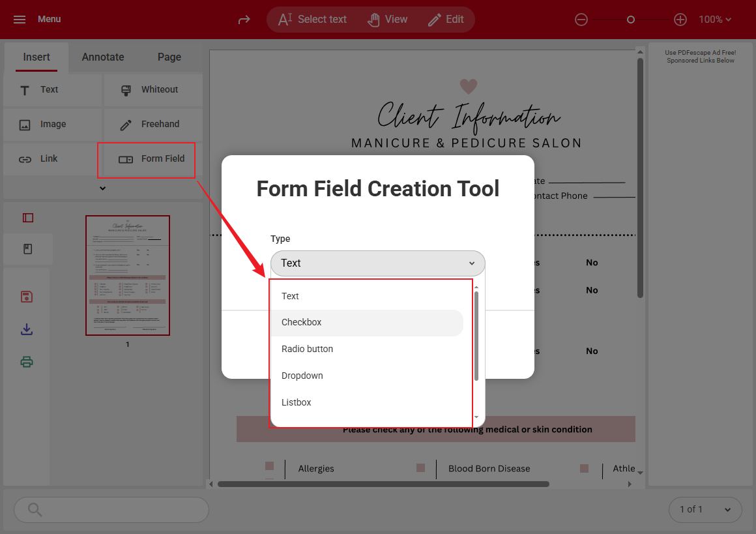Open the Type dropdown showing Text
The width and height of the screenshot is (756, 534).
pos(378,263)
